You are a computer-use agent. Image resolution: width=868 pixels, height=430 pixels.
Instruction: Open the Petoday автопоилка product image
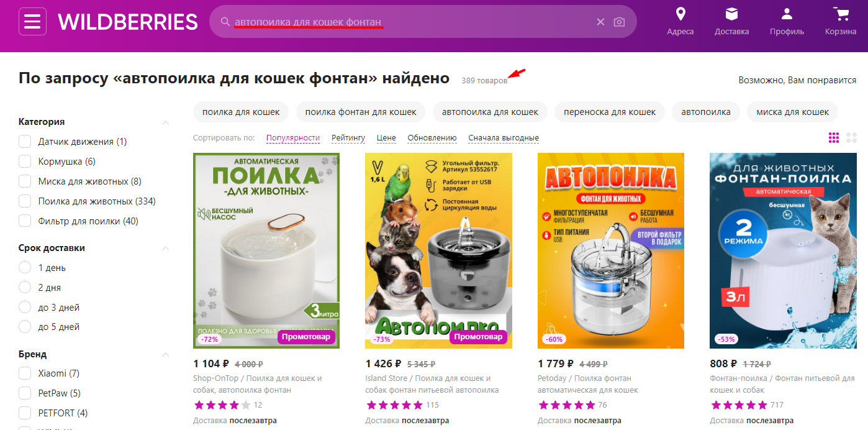[x=610, y=250]
